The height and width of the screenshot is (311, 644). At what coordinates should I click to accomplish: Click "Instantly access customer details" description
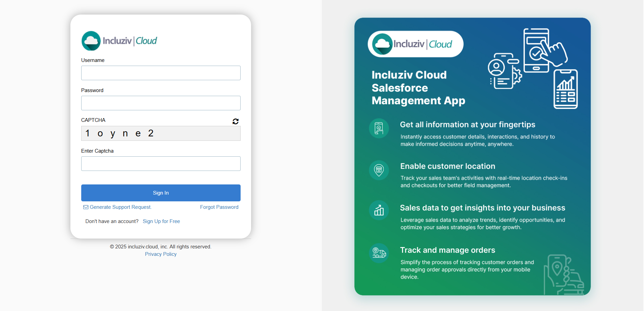click(x=478, y=140)
